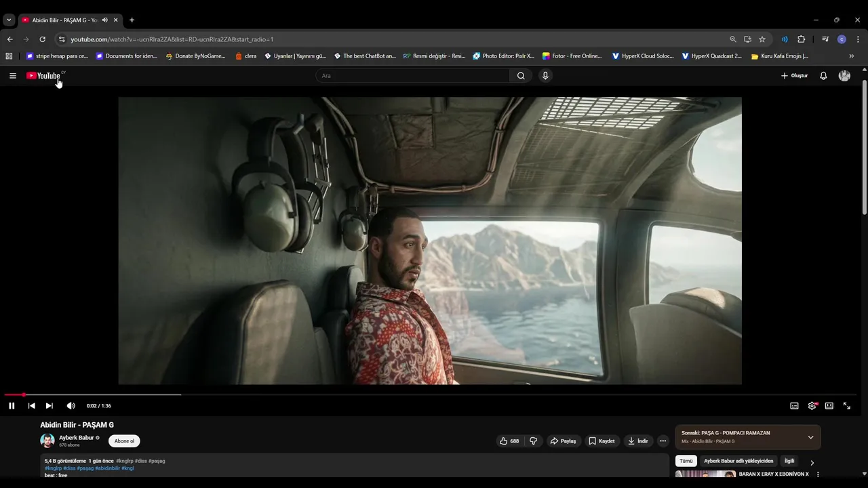The image size is (868, 488).
Task: Save the video with Kaydet
Action: point(601,441)
